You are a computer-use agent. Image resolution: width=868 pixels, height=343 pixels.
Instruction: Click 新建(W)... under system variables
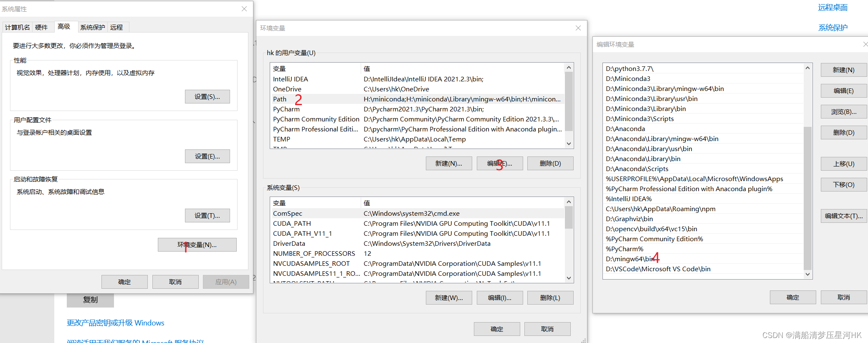(x=449, y=298)
